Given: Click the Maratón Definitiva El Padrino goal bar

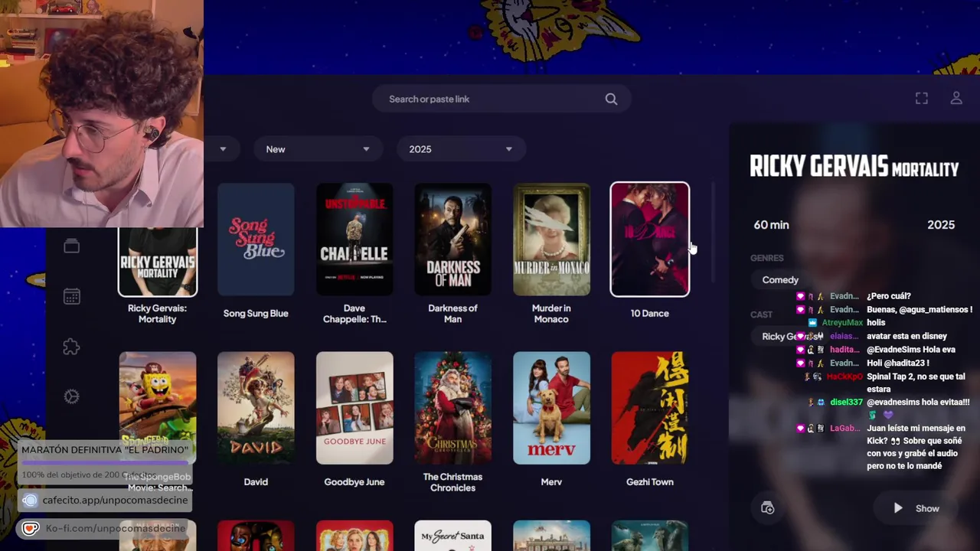Looking at the screenshot, I should [105, 463].
